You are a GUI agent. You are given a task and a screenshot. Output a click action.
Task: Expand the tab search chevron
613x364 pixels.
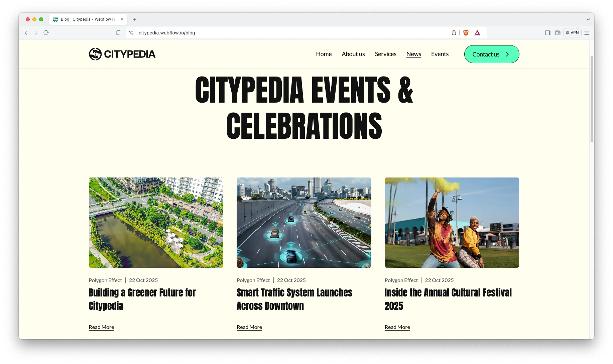click(588, 19)
